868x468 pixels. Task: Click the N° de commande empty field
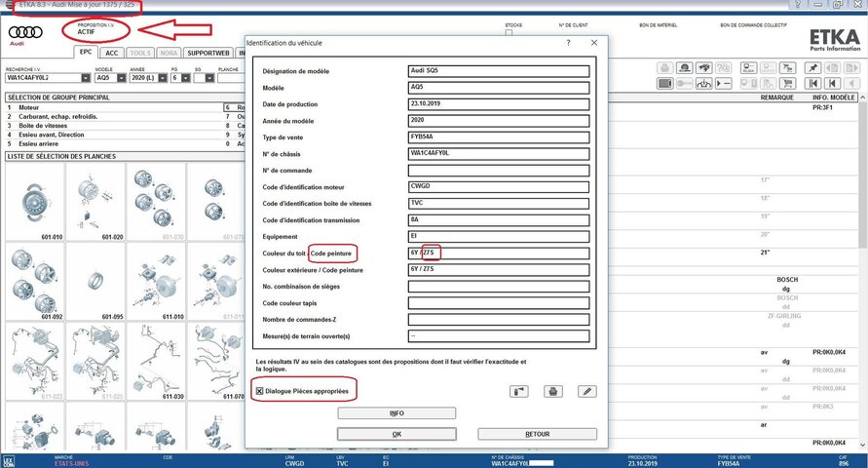coord(499,170)
